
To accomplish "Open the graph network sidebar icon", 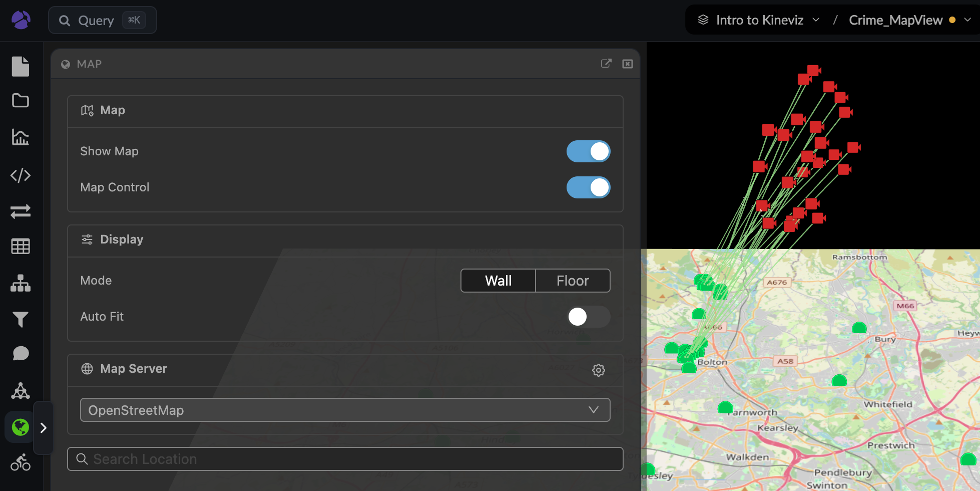I will [x=21, y=391].
